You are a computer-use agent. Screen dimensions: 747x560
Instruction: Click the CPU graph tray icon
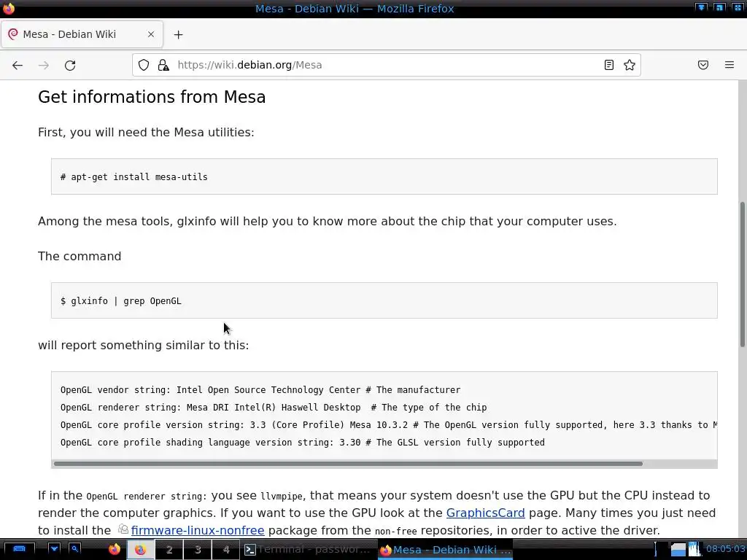694,550
